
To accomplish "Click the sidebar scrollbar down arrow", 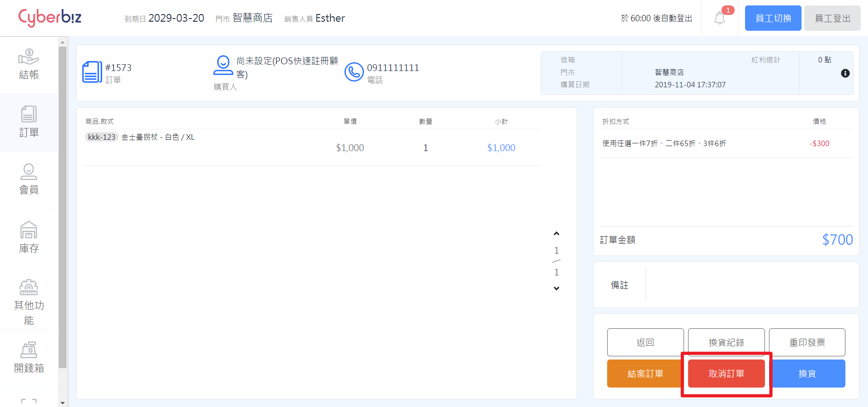I will pyautogui.click(x=62, y=403).
